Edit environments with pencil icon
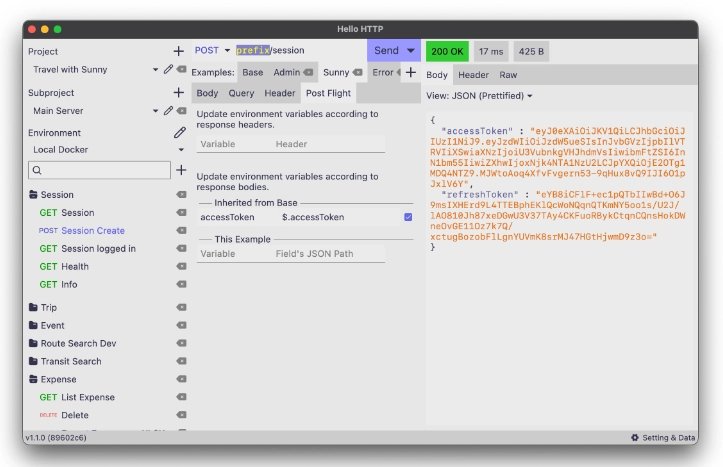Screen dimensions: 723x467 (180, 133)
